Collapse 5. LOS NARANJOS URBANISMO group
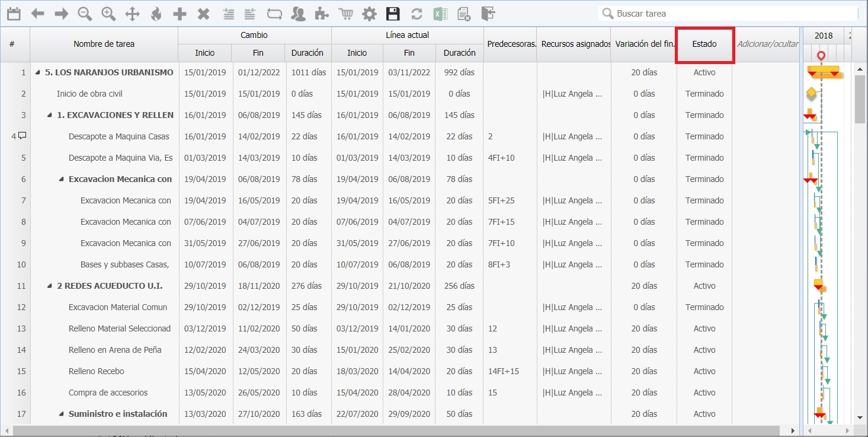The image size is (868, 437). [x=38, y=72]
